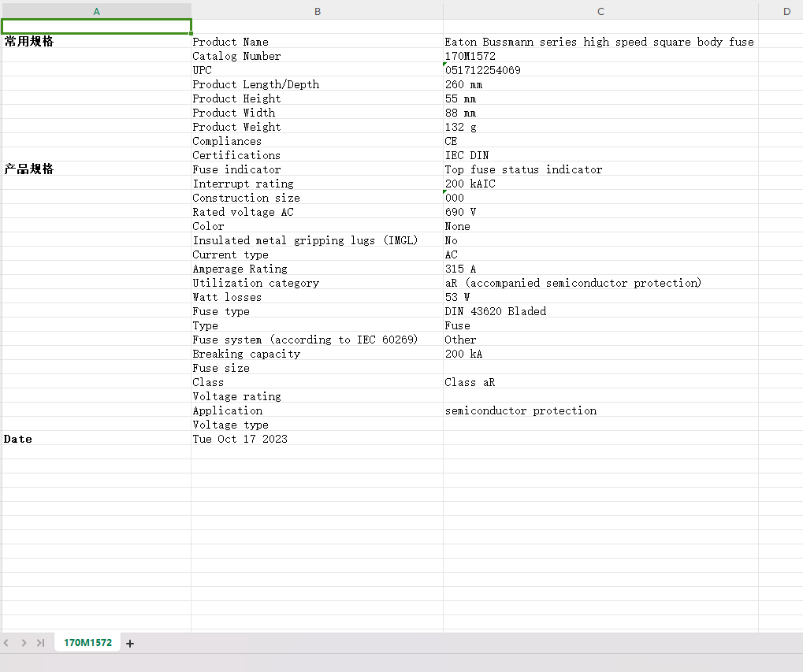Select the 170M1572 catalog value cell
This screenshot has height=672, width=803.
tap(600, 56)
